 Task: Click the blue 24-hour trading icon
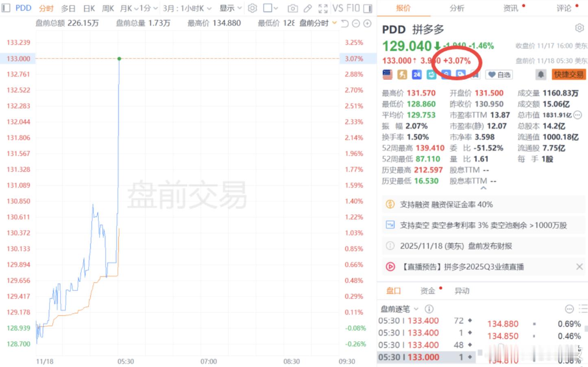click(417, 74)
